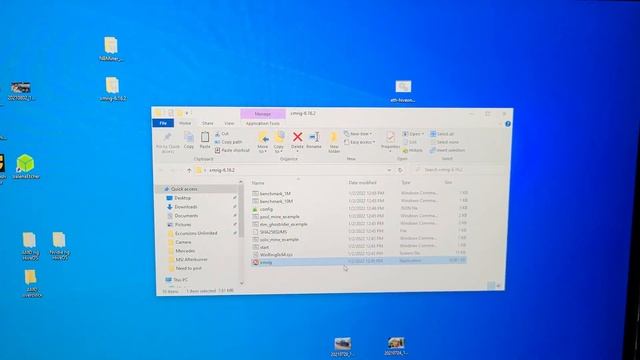Expand the Open dropdown in ribbon
640x360 pixels.
[x=413, y=134]
